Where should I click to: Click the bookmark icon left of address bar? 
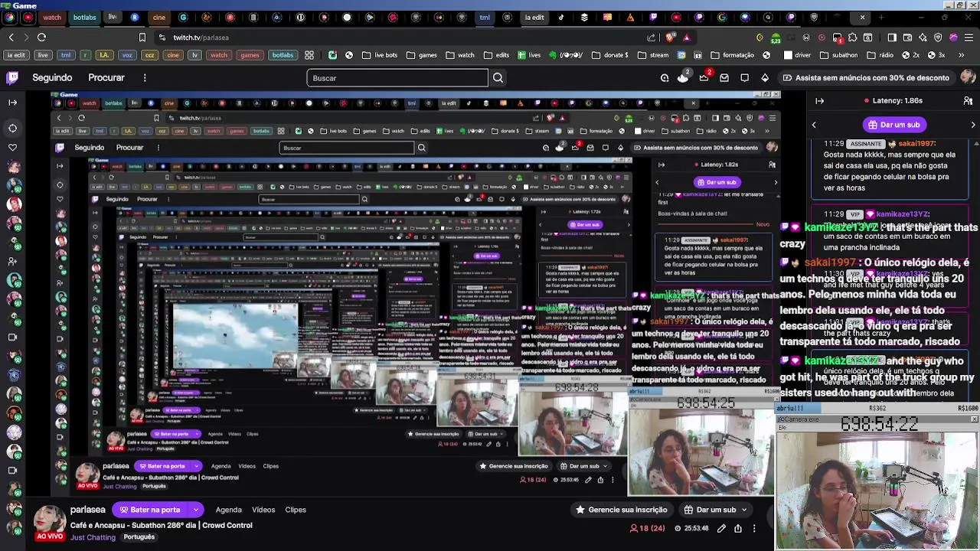click(x=142, y=37)
